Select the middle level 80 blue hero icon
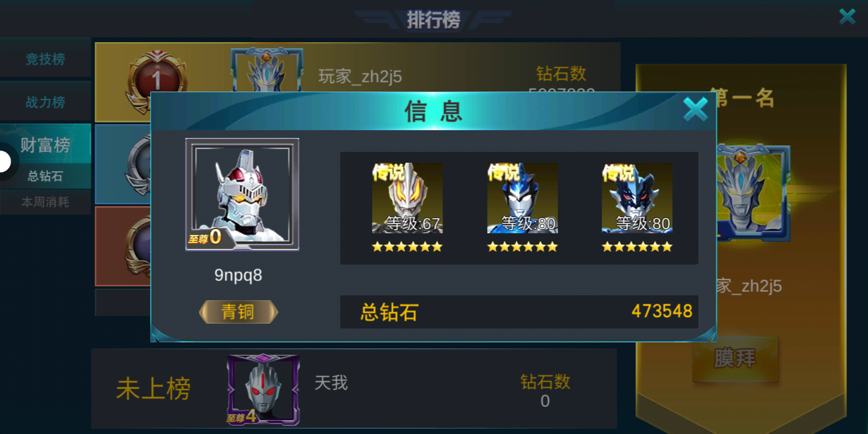 (522, 198)
